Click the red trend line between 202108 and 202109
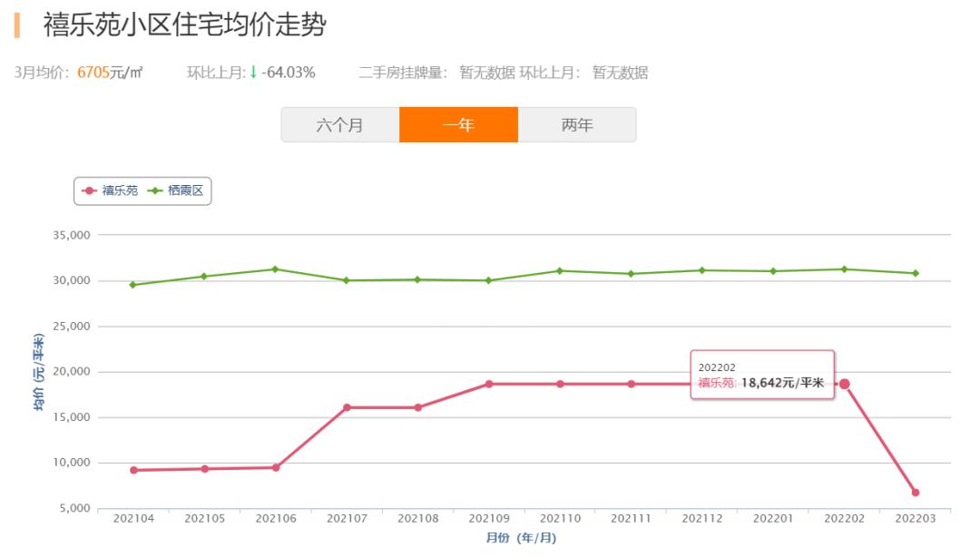 point(454,396)
